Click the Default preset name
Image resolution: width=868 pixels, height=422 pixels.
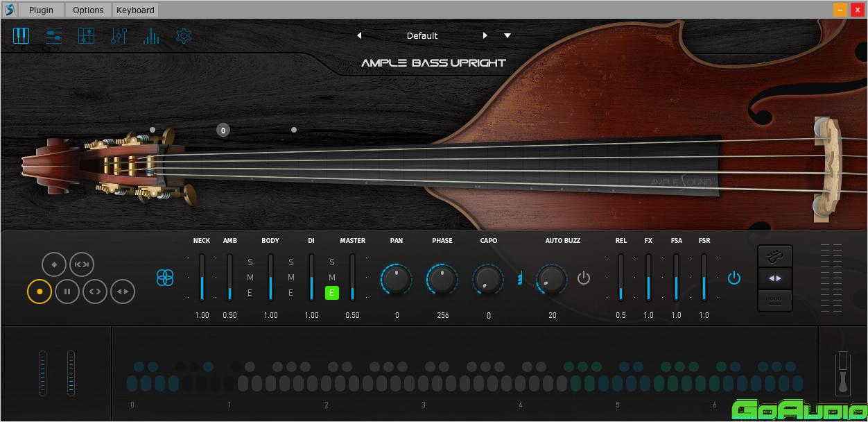click(x=422, y=35)
